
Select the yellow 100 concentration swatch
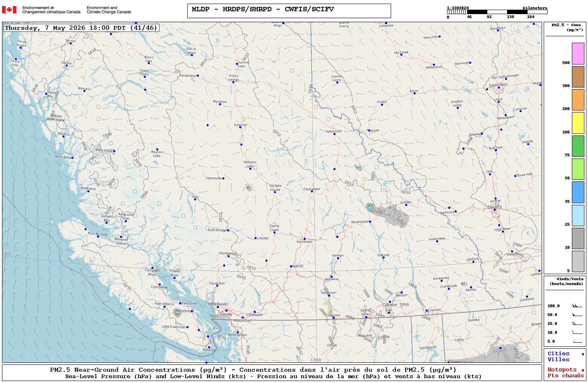click(x=578, y=123)
